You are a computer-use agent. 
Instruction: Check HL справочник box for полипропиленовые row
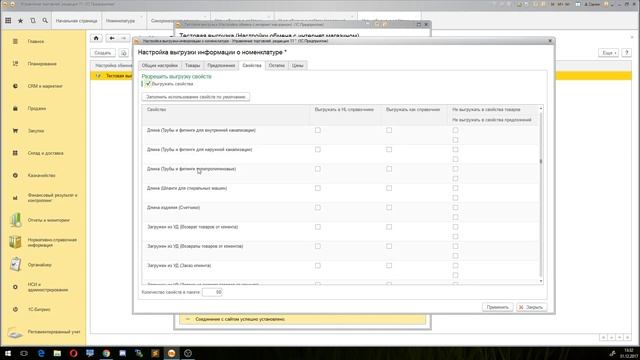318,169
